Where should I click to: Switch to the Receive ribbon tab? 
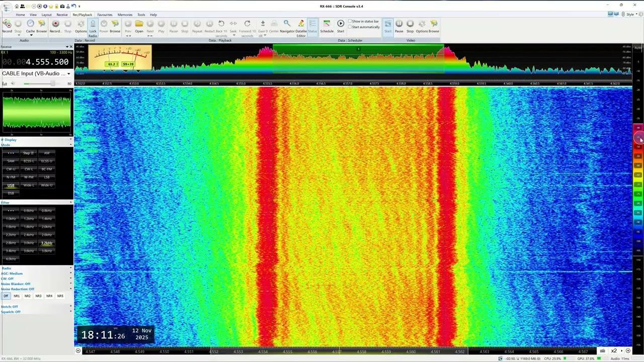pos(62,15)
